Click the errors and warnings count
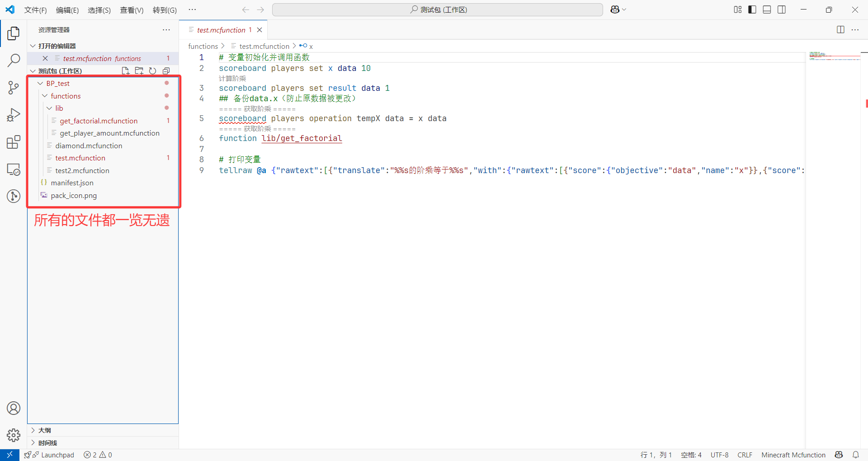This screenshot has width=868, height=461. coord(98,455)
